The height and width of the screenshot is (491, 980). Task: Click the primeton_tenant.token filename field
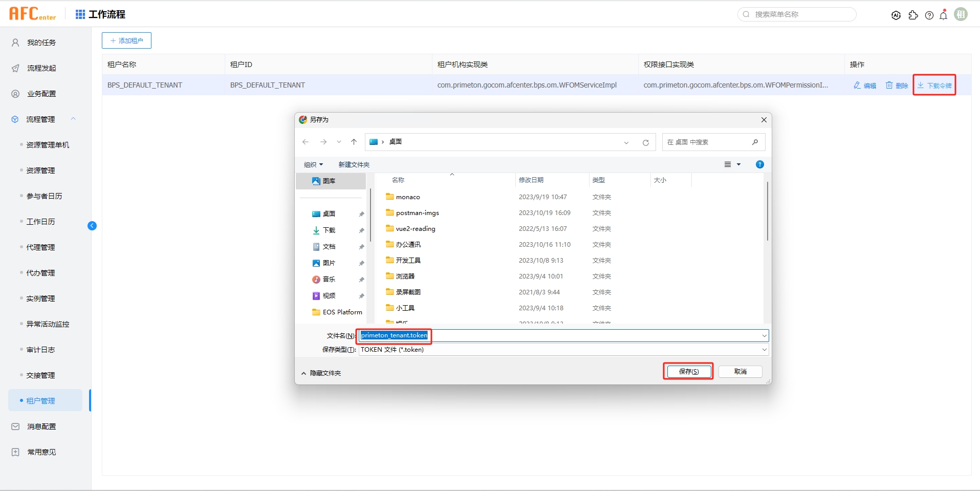(x=394, y=335)
